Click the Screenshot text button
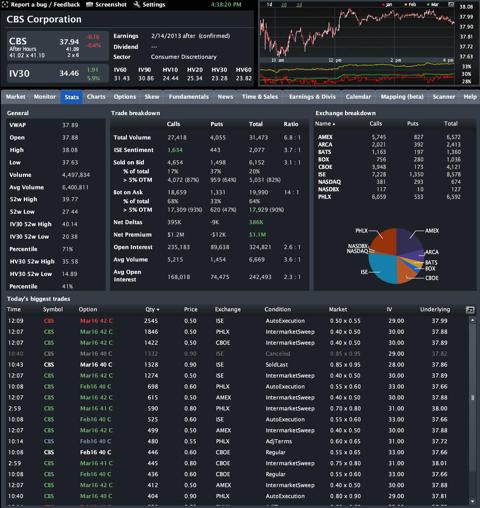480x508 pixels. [111, 5]
